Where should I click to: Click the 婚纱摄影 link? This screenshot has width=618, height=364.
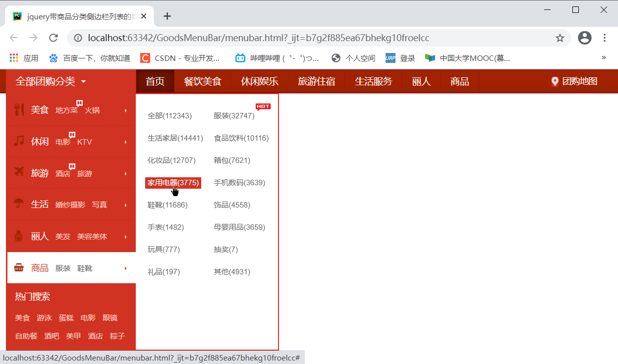[x=70, y=205]
